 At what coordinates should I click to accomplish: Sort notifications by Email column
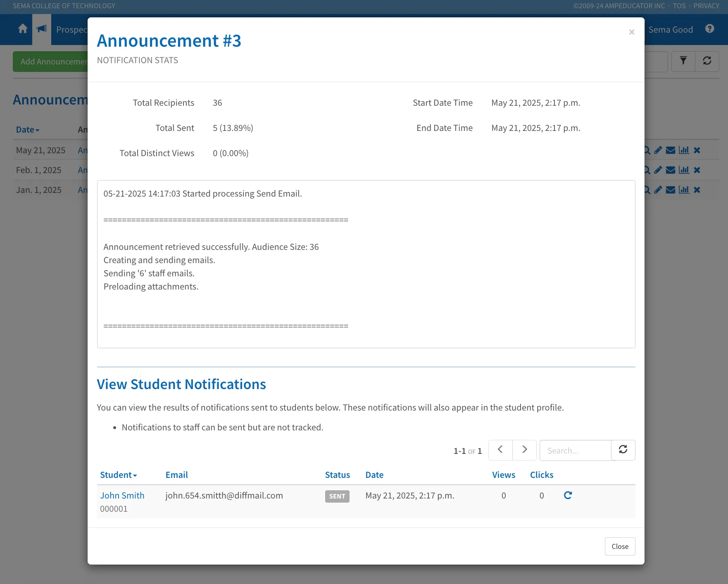tap(177, 475)
